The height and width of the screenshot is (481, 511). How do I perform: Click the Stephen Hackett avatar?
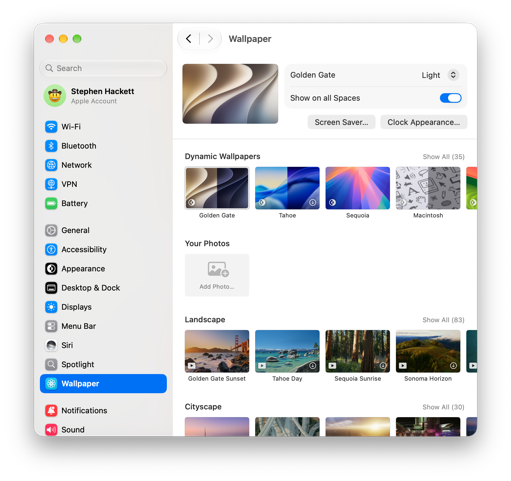(x=55, y=96)
